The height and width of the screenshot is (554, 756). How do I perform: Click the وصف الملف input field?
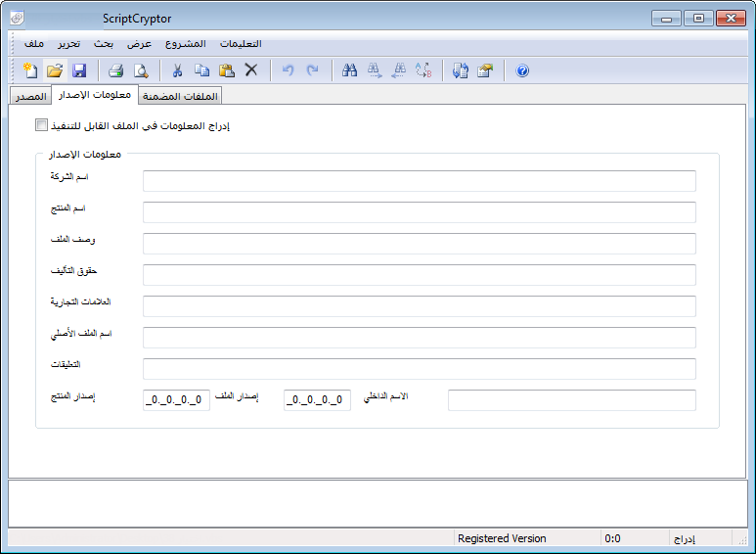click(419, 243)
